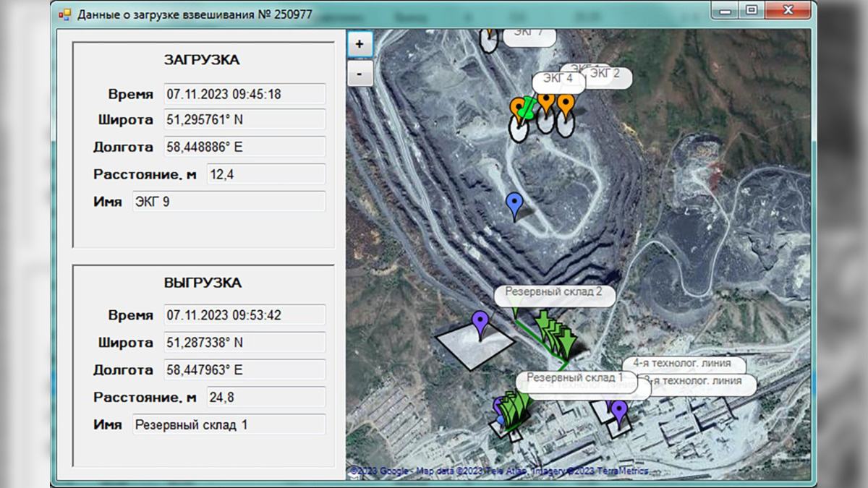Screen dimensions: 868x488
Task: Open the ЭКГ 4 map label
Action: (x=558, y=78)
